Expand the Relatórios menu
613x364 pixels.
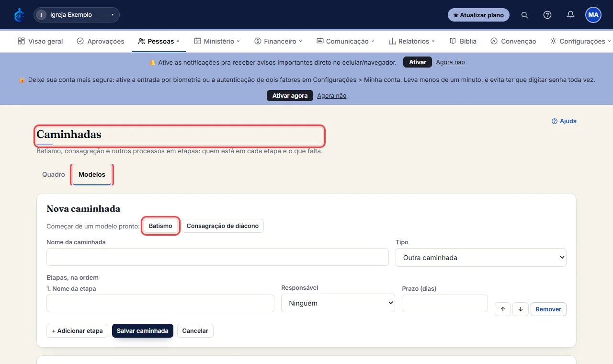click(x=412, y=41)
